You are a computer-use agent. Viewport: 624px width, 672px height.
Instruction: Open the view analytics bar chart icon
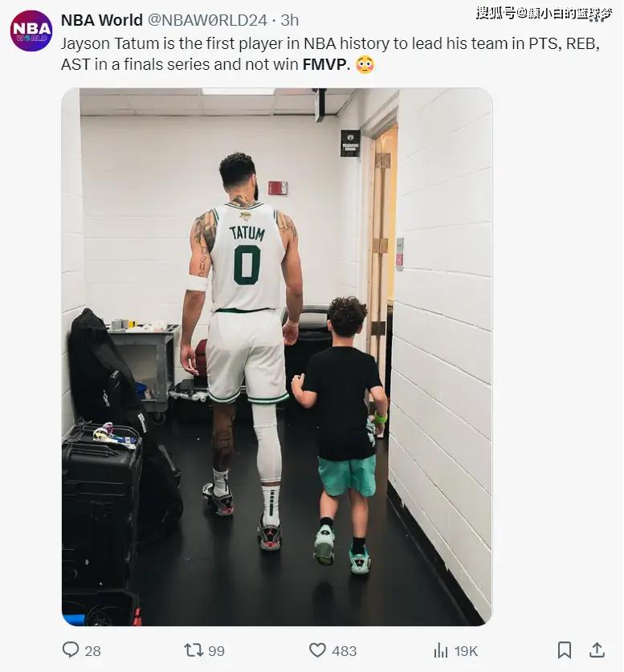point(441,650)
